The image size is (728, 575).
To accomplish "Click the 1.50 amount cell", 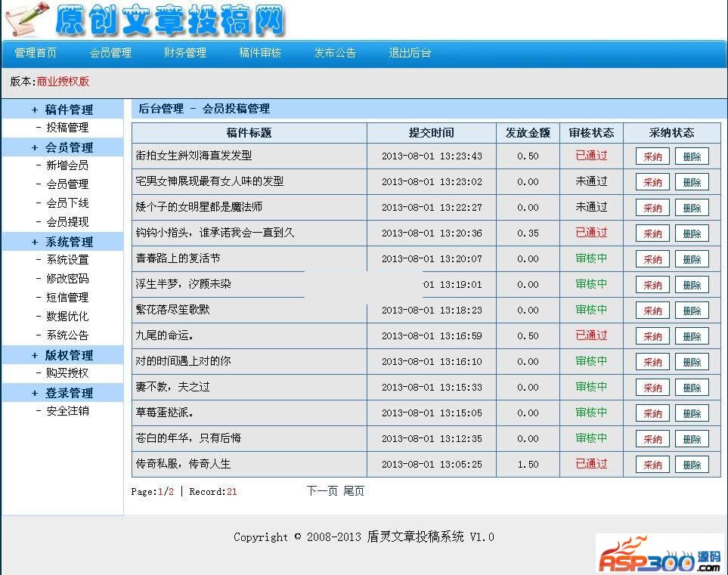I will click(528, 465).
